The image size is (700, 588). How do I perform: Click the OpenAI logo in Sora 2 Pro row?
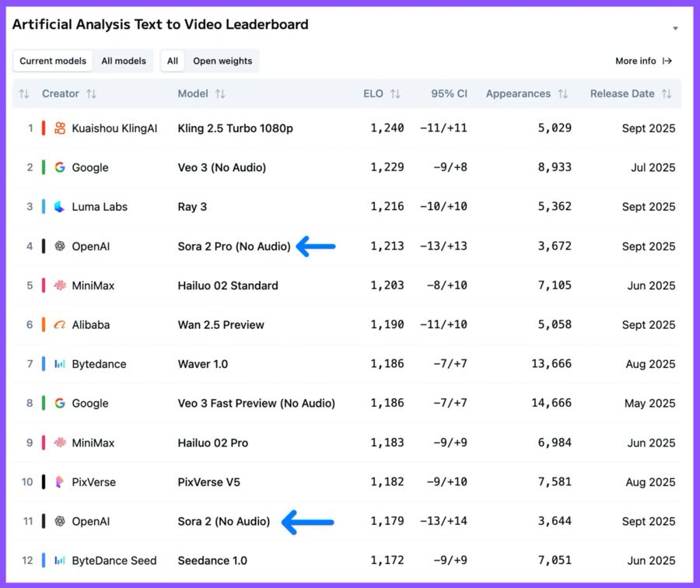[60, 246]
